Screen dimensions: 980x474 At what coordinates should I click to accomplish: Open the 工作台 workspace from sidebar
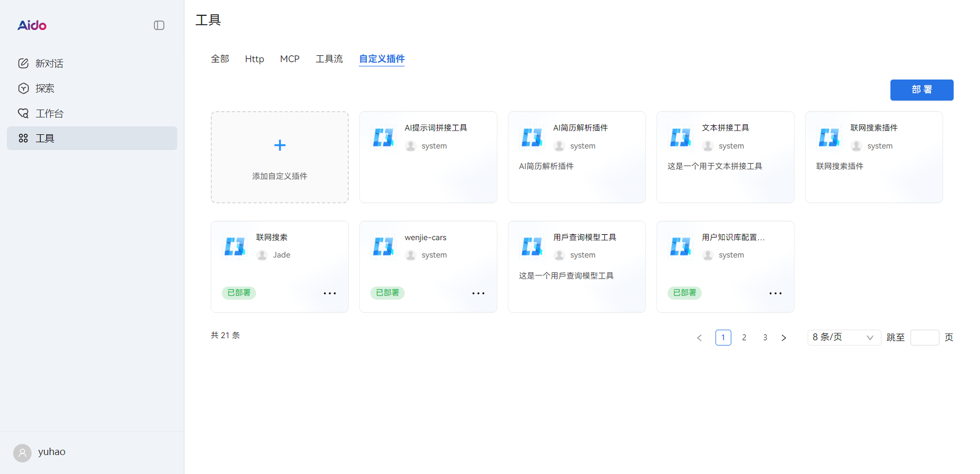tap(49, 113)
